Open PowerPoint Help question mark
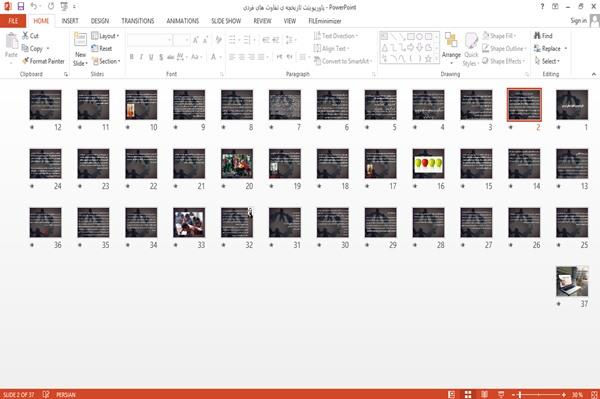Screen dimensions: 600x399 542,7
